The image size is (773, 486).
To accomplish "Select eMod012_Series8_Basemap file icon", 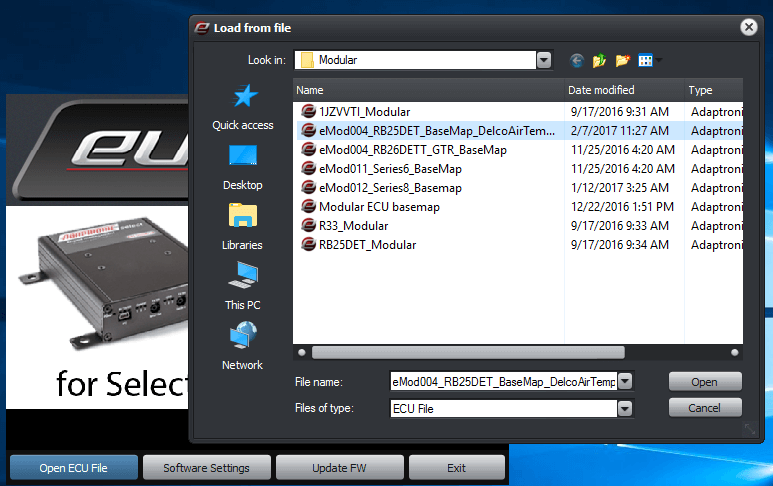I will click(x=309, y=188).
